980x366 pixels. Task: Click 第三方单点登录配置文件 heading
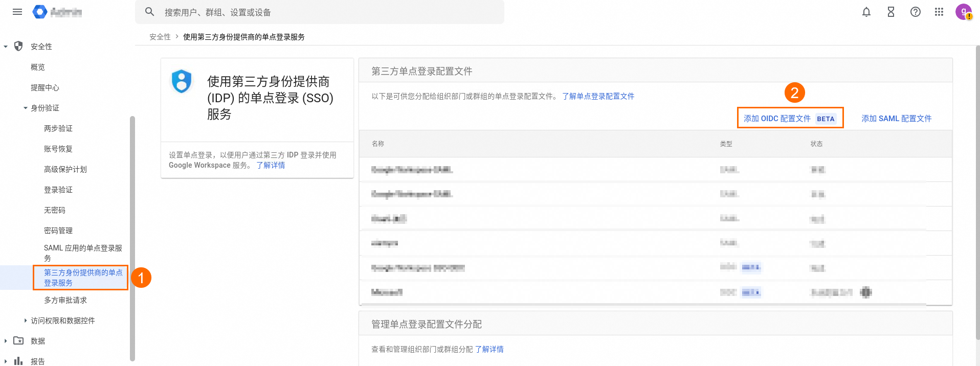click(x=422, y=71)
